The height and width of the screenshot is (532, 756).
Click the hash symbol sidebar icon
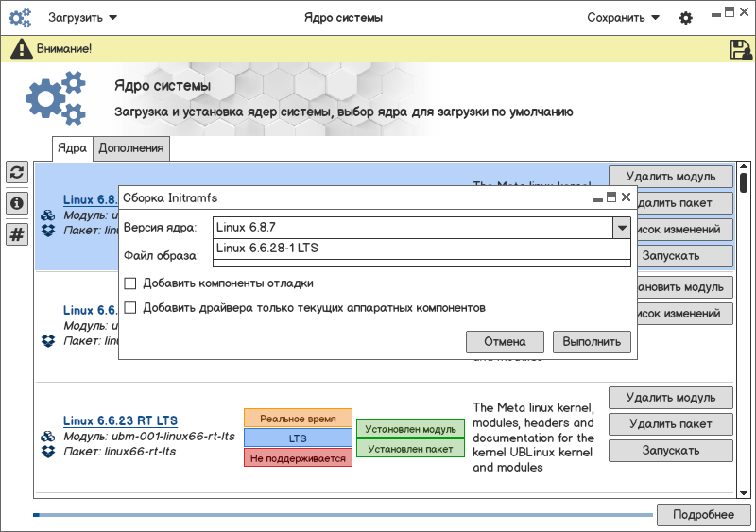click(x=17, y=234)
